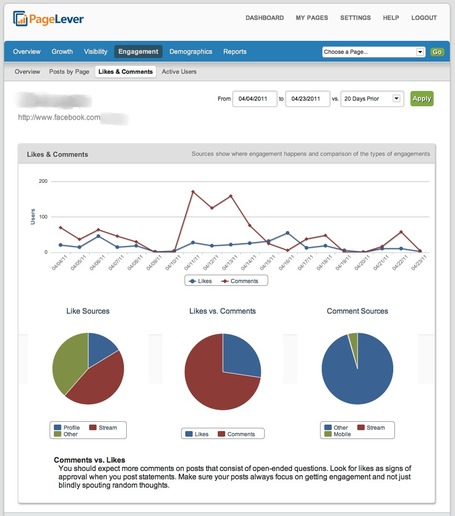Click the red Stream swatch in Like Sources legend

click(x=93, y=427)
